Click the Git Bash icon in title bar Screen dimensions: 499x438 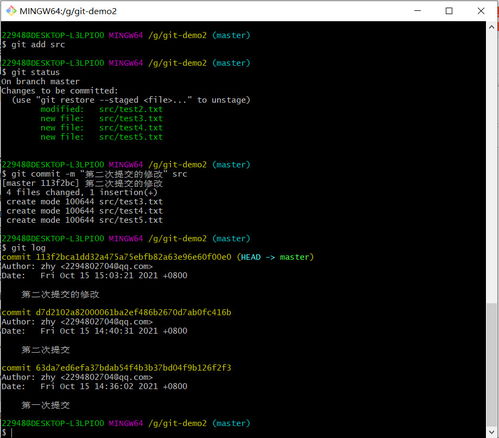pos(11,11)
